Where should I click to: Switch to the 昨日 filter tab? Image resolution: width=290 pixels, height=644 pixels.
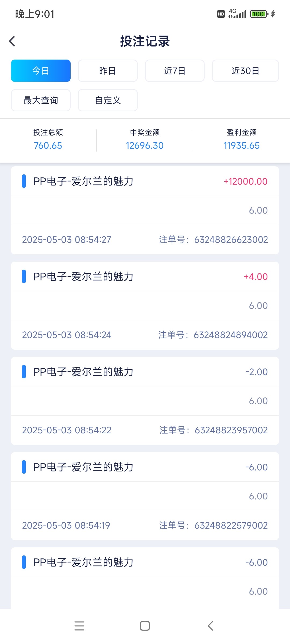108,71
